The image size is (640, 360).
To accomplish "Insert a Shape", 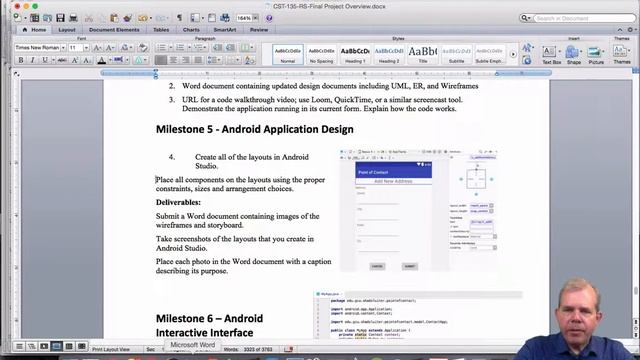I will pyautogui.click(x=573, y=55).
